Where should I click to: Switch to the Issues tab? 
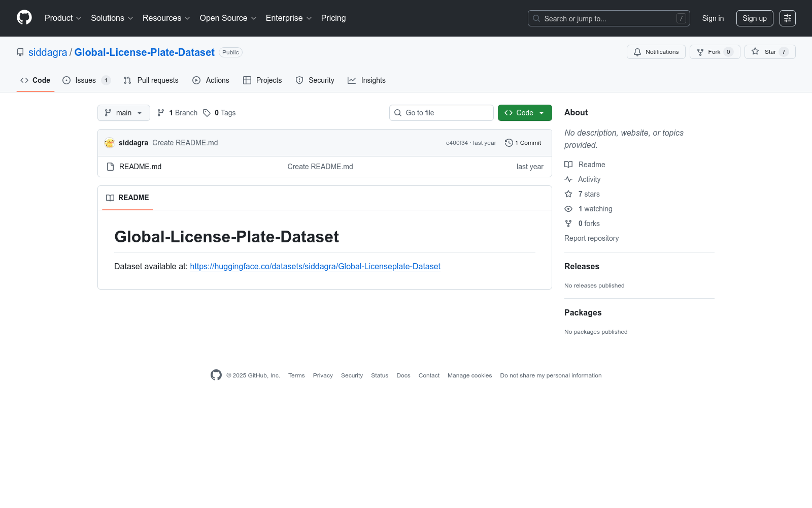(86, 80)
